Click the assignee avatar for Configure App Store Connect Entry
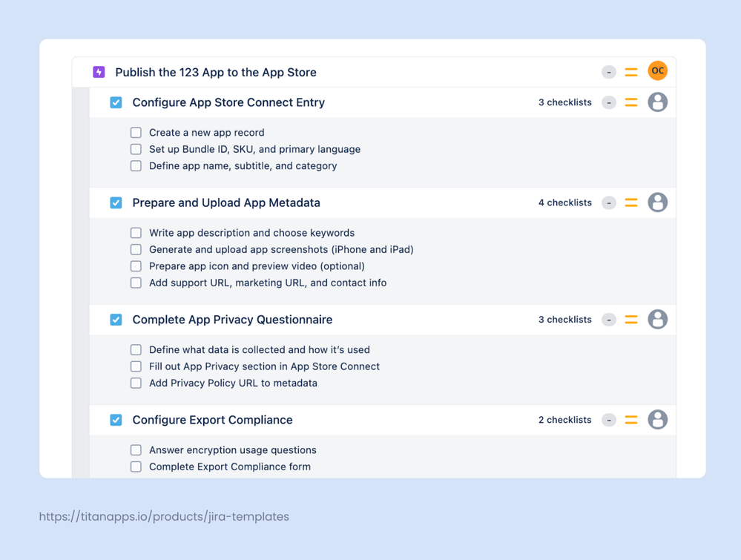The width and height of the screenshot is (741, 560). coord(658,102)
